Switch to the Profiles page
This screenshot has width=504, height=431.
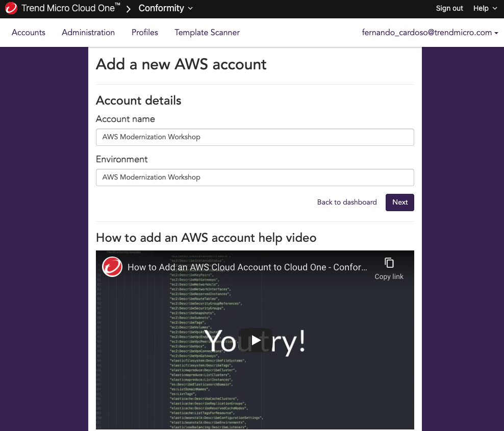pyautogui.click(x=145, y=33)
